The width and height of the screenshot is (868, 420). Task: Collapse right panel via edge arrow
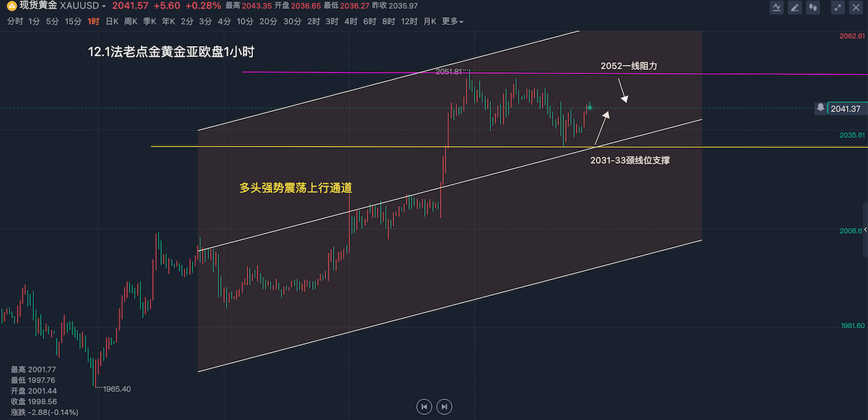[865, 230]
